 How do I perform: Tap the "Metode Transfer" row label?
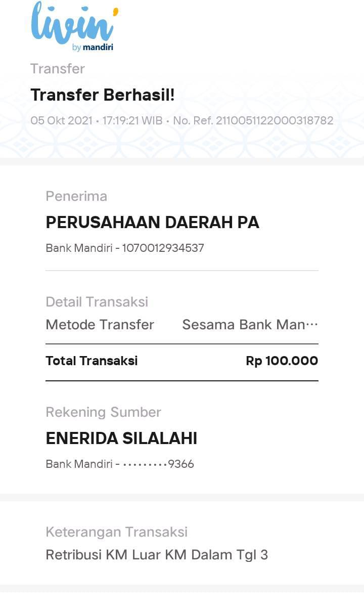pyautogui.click(x=100, y=325)
